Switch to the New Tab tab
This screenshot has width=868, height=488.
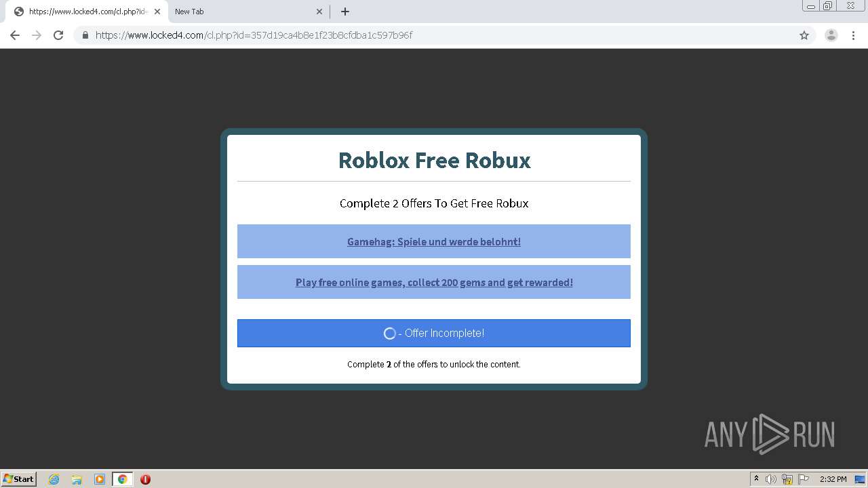click(248, 12)
